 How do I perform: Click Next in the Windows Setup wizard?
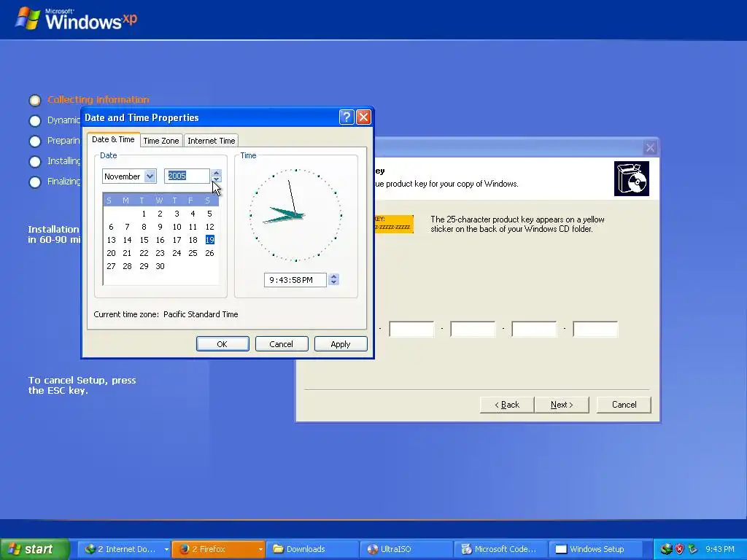[x=562, y=405]
